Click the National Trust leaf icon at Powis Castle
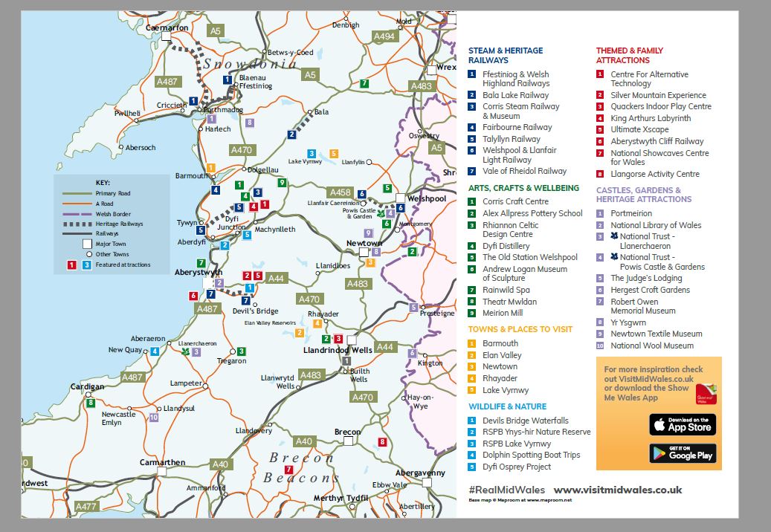Image resolution: width=771 pixels, height=532 pixels. pos(381,214)
